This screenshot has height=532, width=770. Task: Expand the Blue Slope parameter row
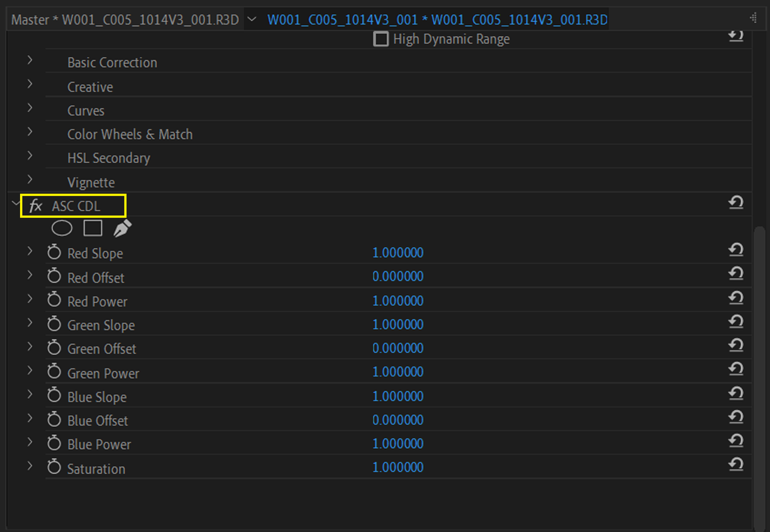tap(30, 394)
